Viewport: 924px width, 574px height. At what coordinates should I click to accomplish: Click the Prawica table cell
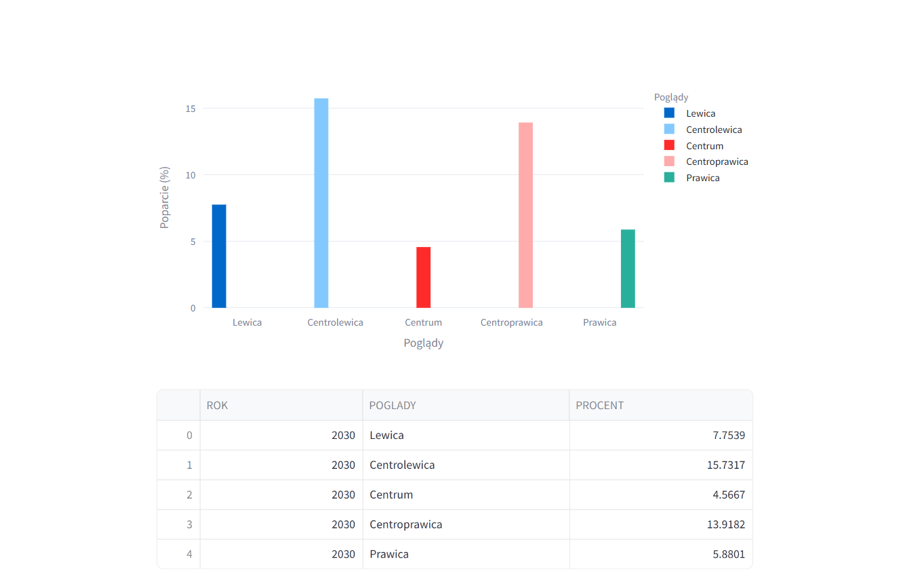pyautogui.click(x=466, y=554)
